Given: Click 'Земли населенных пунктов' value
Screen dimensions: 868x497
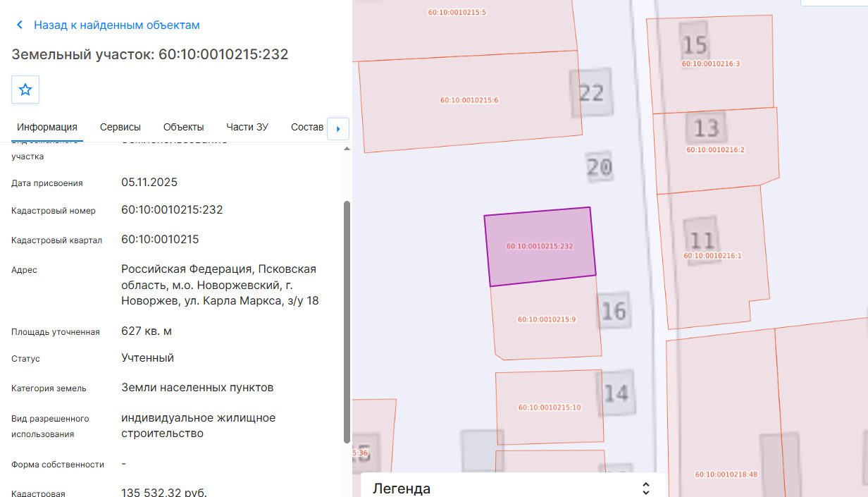Looking at the screenshot, I should tap(197, 388).
